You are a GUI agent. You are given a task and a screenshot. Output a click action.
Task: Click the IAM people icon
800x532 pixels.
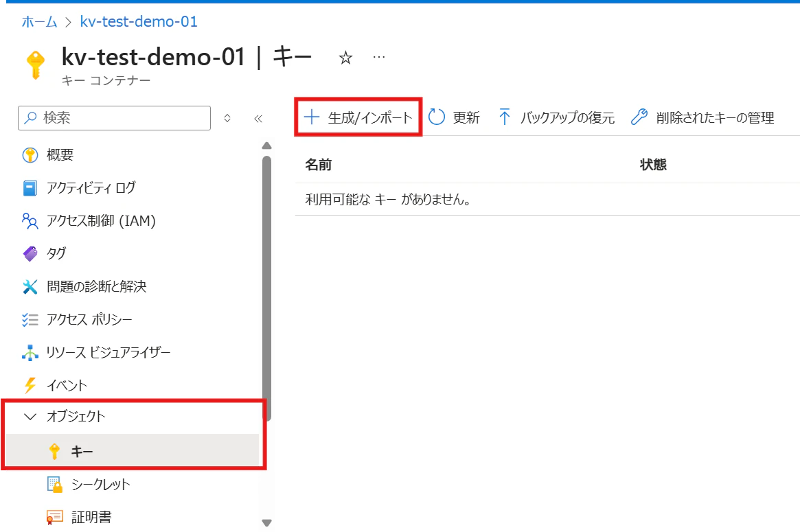point(30,221)
